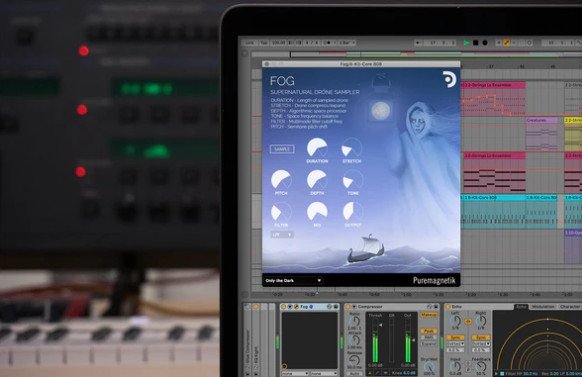Adjust the DURATION knob in Fog
Screen dimensions: 582x377
pos(317,148)
